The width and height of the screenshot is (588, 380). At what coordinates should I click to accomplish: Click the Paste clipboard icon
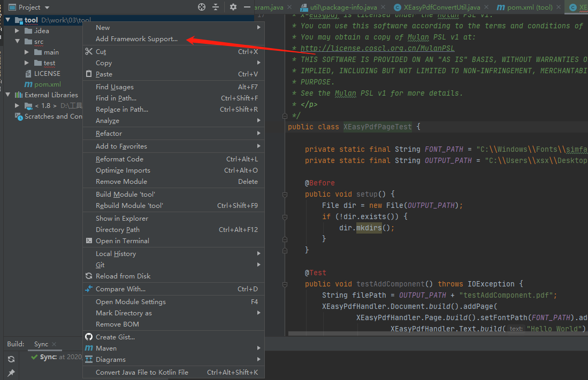click(x=89, y=74)
